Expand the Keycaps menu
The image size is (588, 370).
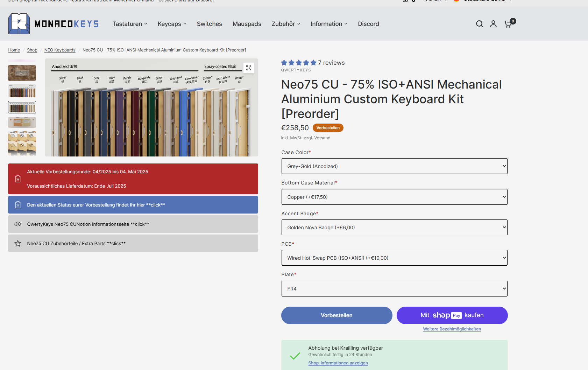coord(172,24)
